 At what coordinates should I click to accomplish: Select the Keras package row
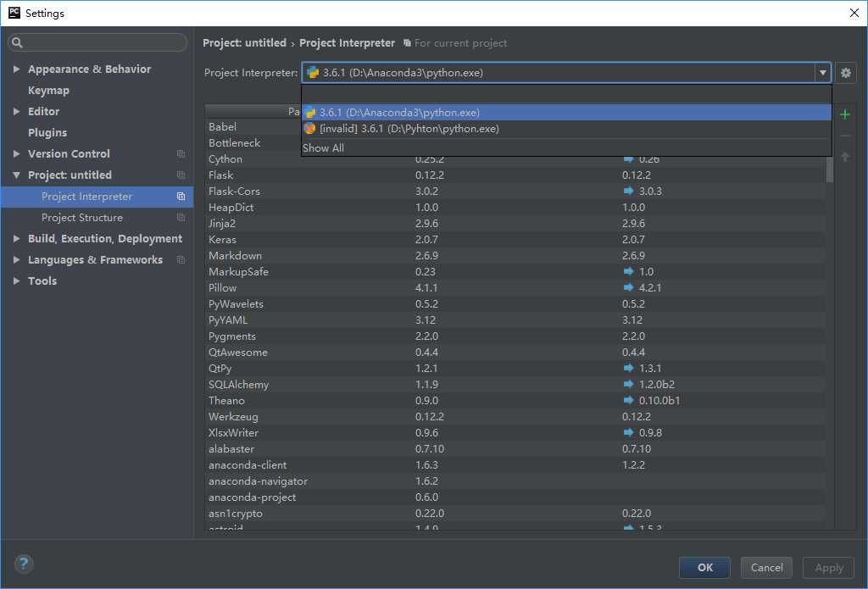tap(515, 239)
